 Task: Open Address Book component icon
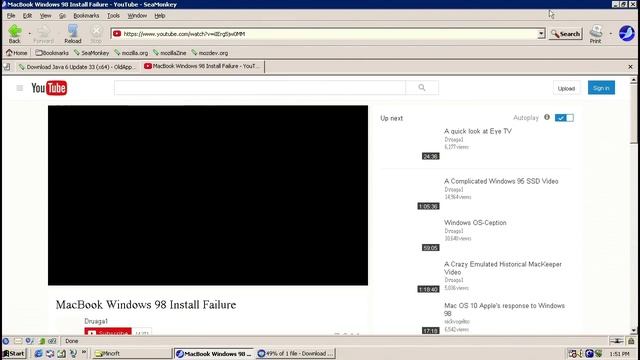tap(41, 341)
